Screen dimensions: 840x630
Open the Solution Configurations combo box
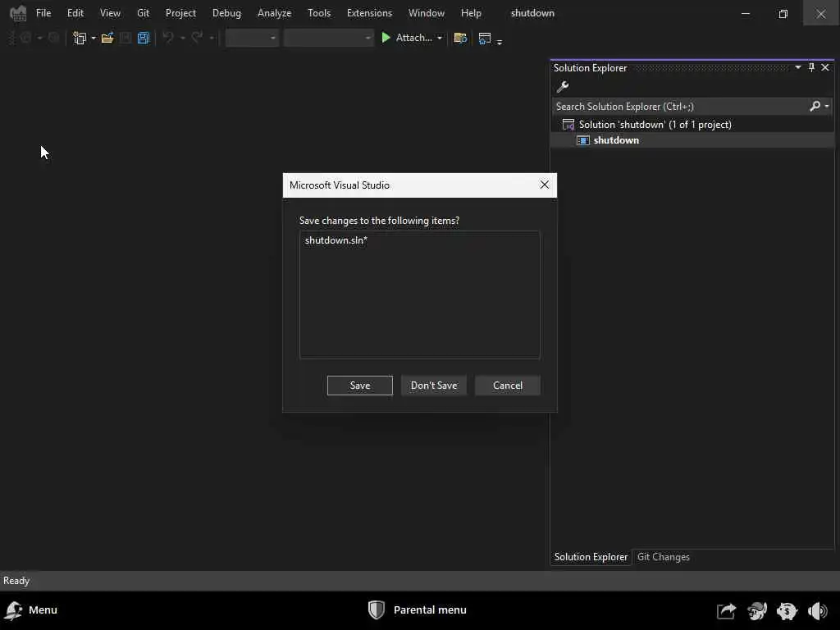tap(252, 38)
